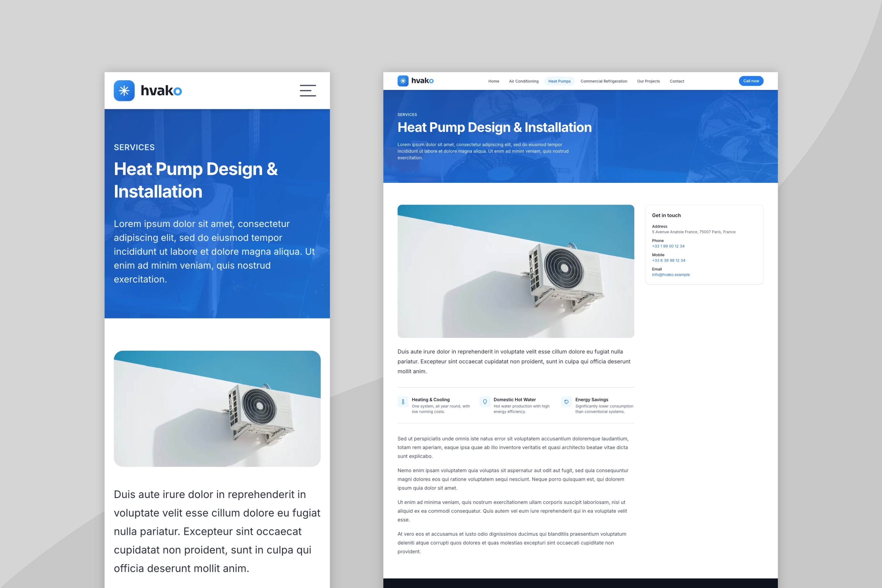Click 'SERVICES' label in desktop hero
This screenshot has height=588, width=882.
tap(407, 115)
